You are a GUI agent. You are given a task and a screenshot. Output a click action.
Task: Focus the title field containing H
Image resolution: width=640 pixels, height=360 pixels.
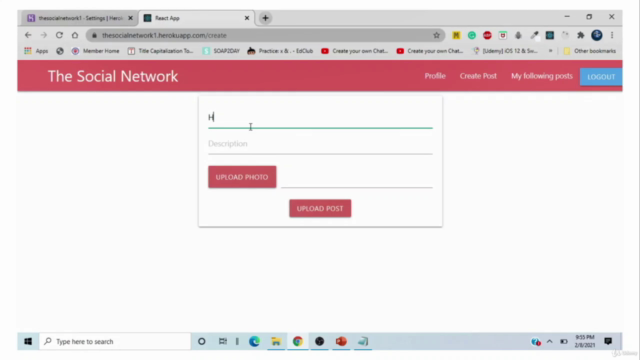point(320,118)
